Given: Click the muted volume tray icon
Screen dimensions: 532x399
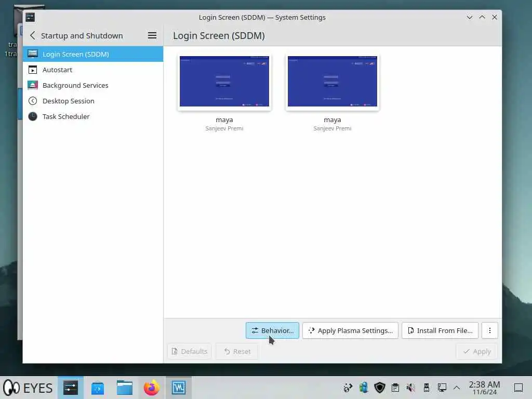Looking at the screenshot, I should point(411,388).
